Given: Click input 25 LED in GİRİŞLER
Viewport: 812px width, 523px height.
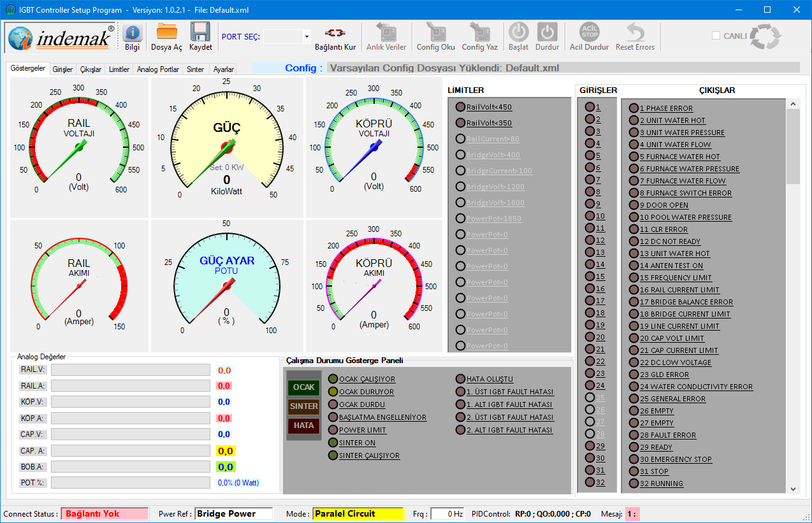Looking at the screenshot, I should point(590,398).
